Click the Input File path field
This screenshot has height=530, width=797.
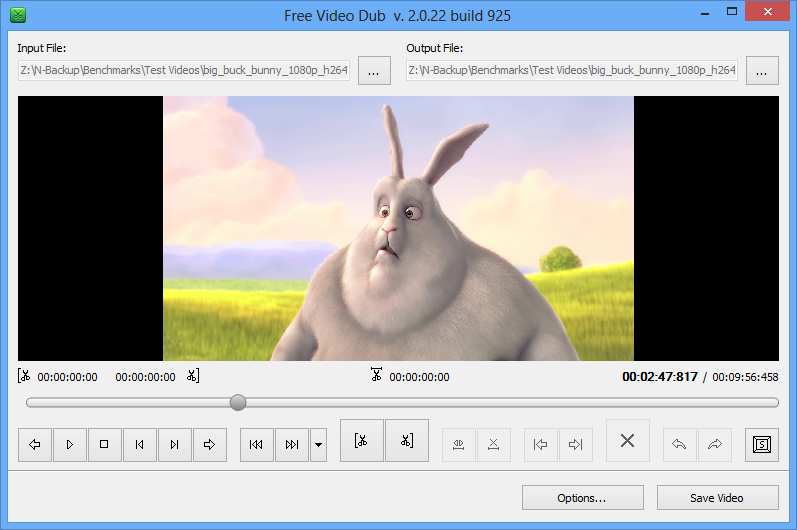[x=184, y=70]
